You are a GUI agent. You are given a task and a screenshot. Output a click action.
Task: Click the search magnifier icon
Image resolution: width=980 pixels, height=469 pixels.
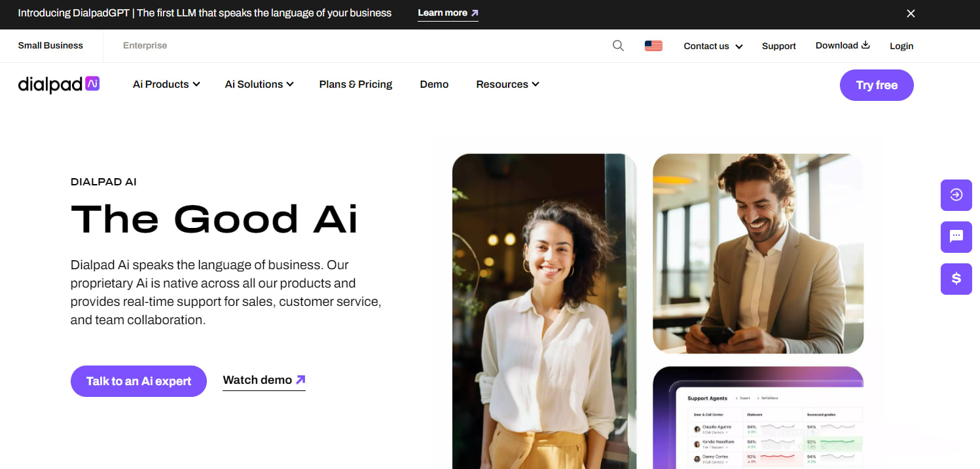(x=618, y=46)
